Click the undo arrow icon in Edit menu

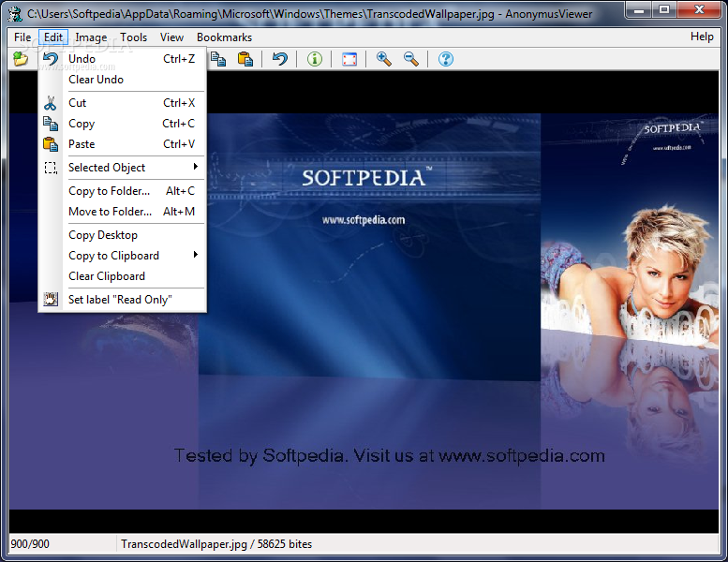coord(51,59)
